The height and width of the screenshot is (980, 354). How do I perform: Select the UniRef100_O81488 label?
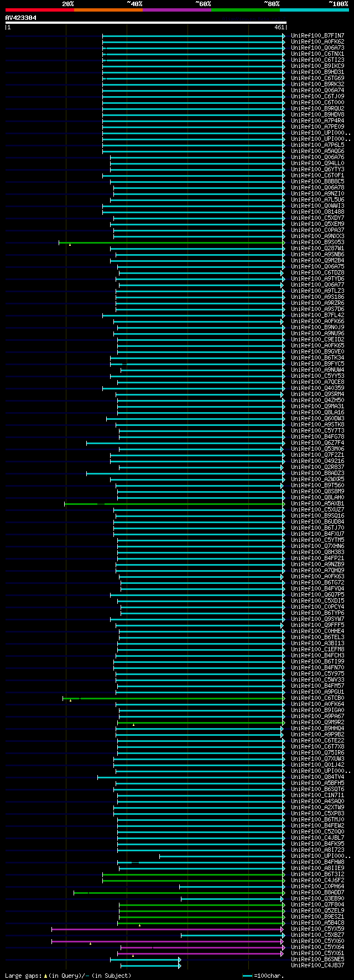pyautogui.click(x=317, y=212)
